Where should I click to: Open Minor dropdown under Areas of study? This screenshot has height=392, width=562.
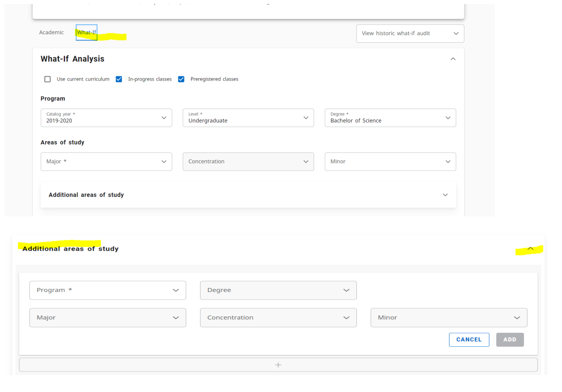click(390, 162)
